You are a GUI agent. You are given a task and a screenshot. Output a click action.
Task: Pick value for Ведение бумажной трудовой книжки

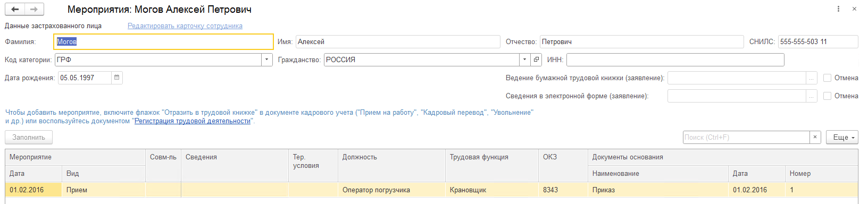[x=811, y=78]
